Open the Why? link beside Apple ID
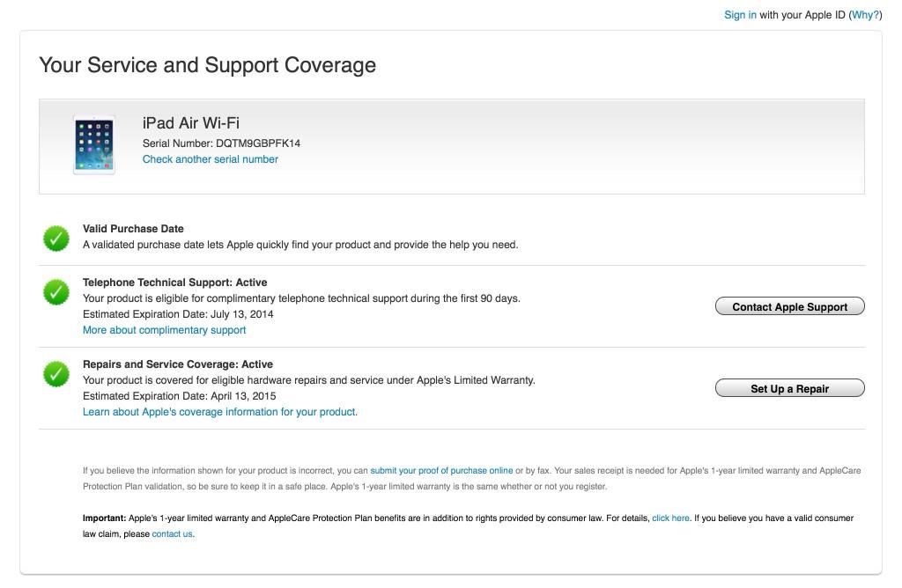 coord(865,15)
